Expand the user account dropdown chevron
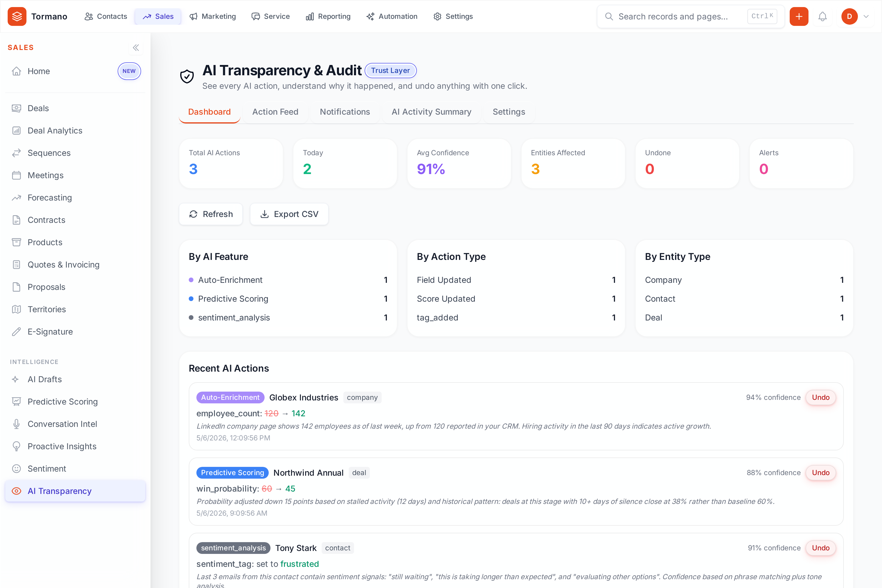The width and height of the screenshot is (882, 588). pos(866,16)
